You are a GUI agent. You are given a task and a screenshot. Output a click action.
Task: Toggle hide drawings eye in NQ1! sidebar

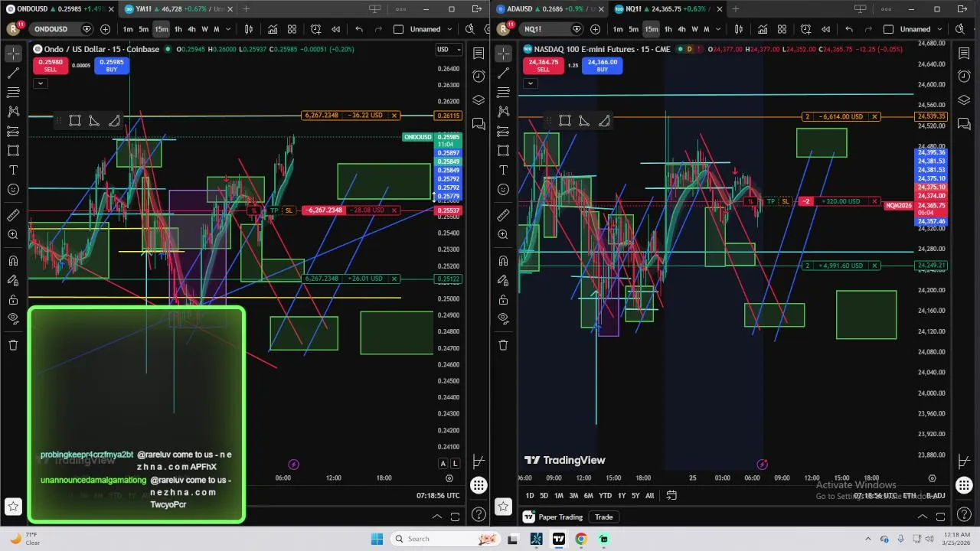(503, 318)
